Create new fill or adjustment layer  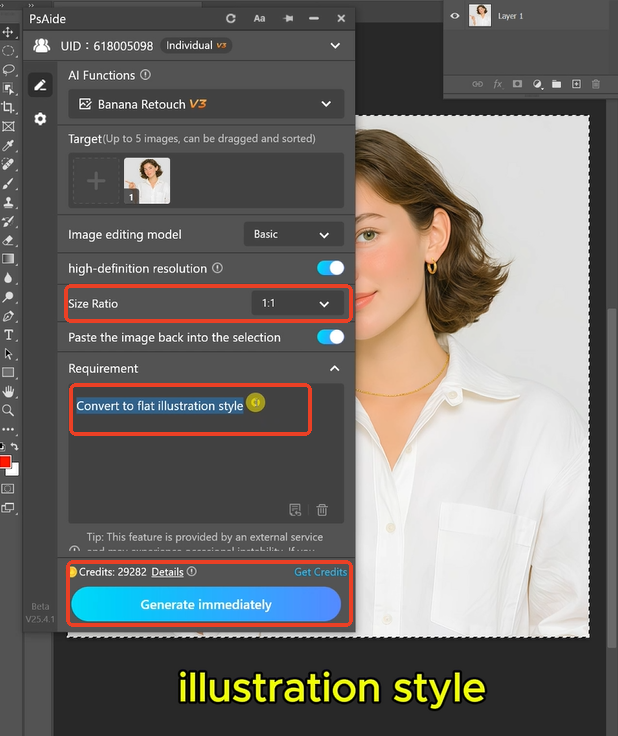pos(537,84)
